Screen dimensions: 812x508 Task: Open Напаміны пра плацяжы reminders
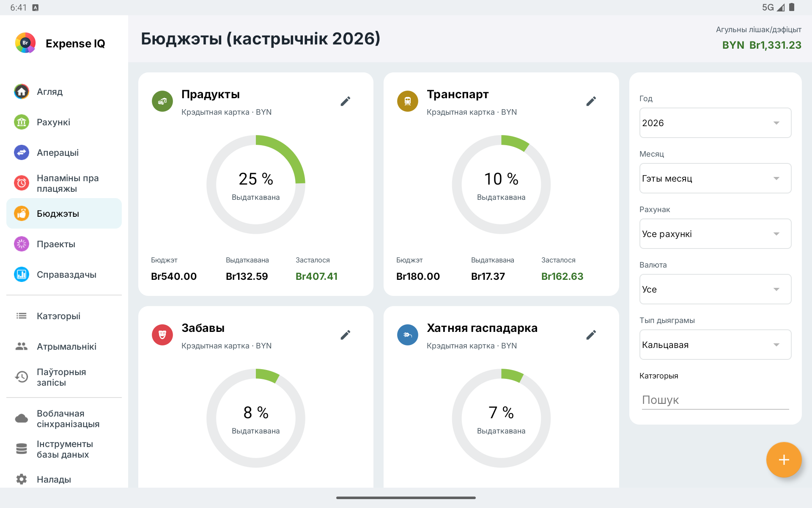(64, 183)
